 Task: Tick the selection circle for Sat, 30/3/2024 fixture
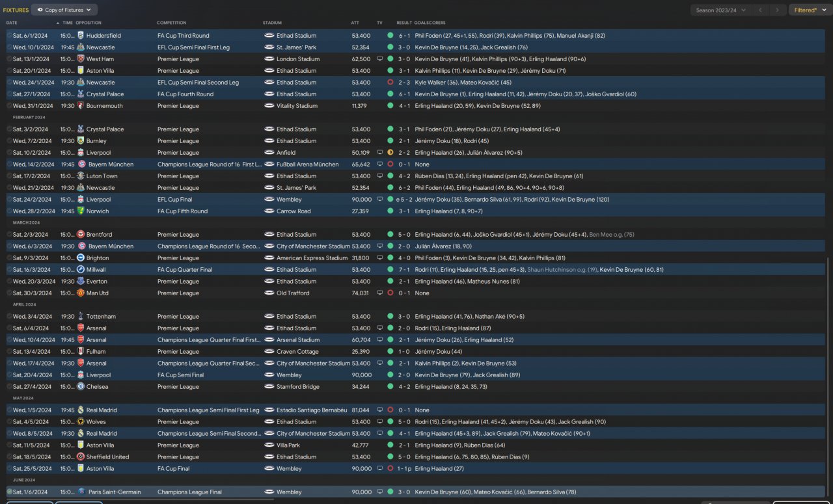[9, 293]
